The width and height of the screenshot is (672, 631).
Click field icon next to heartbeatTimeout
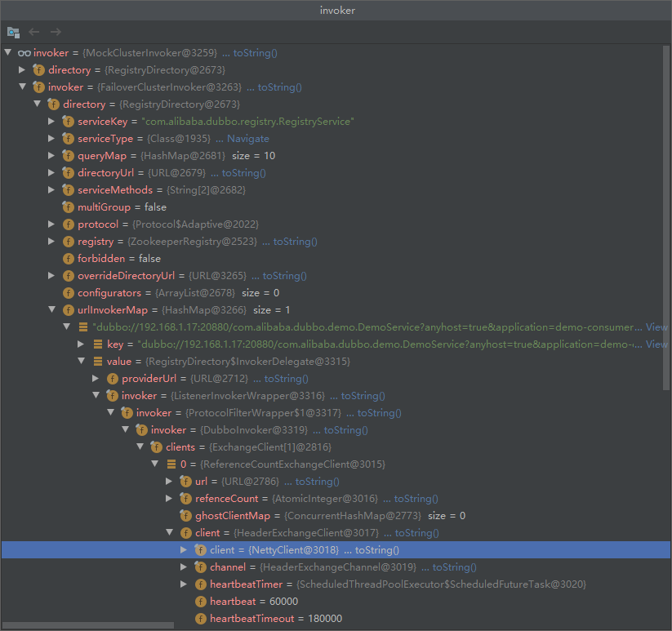coord(201,618)
